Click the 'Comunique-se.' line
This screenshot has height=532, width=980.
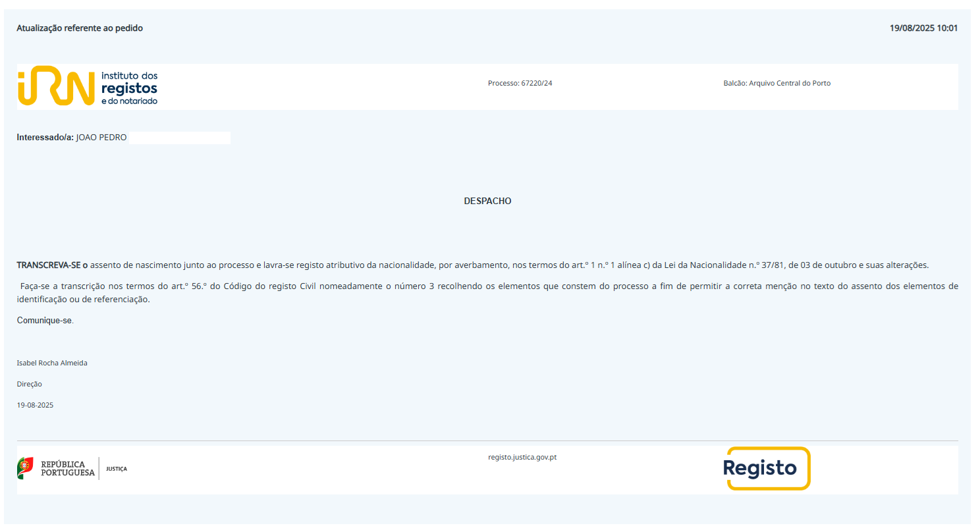point(45,321)
